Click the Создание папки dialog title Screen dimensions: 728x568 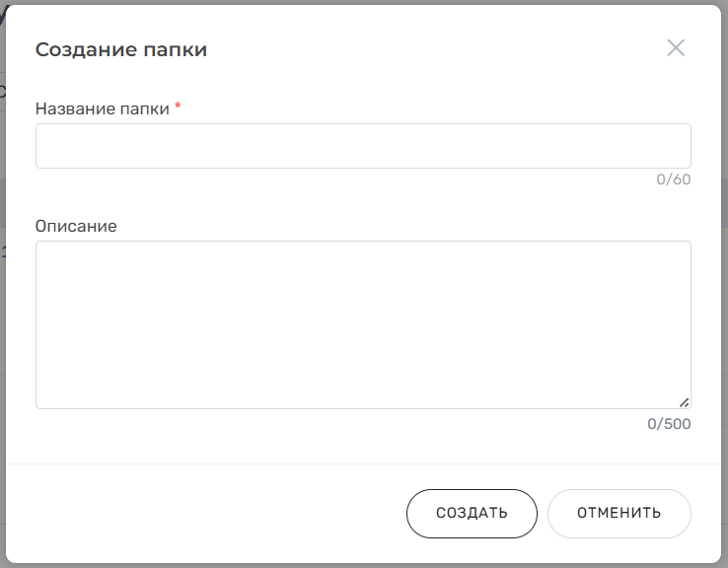pyautogui.click(x=121, y=49)
